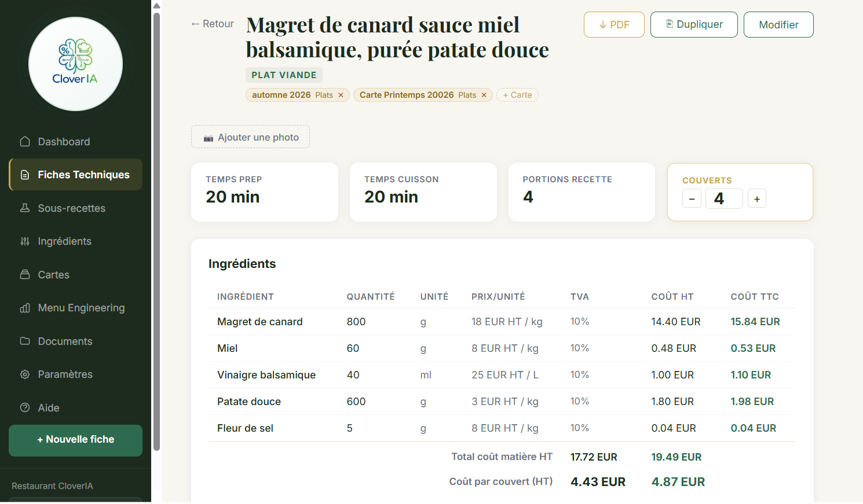Click the sidebar vertical scrollbar
This screenshot has width=863, height=504.
156,231
